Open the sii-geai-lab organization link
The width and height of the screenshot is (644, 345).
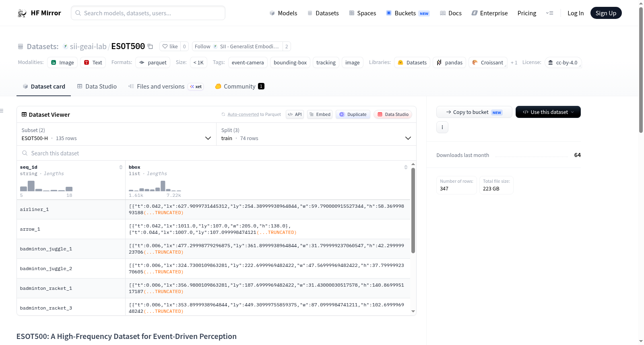[88, 46]
